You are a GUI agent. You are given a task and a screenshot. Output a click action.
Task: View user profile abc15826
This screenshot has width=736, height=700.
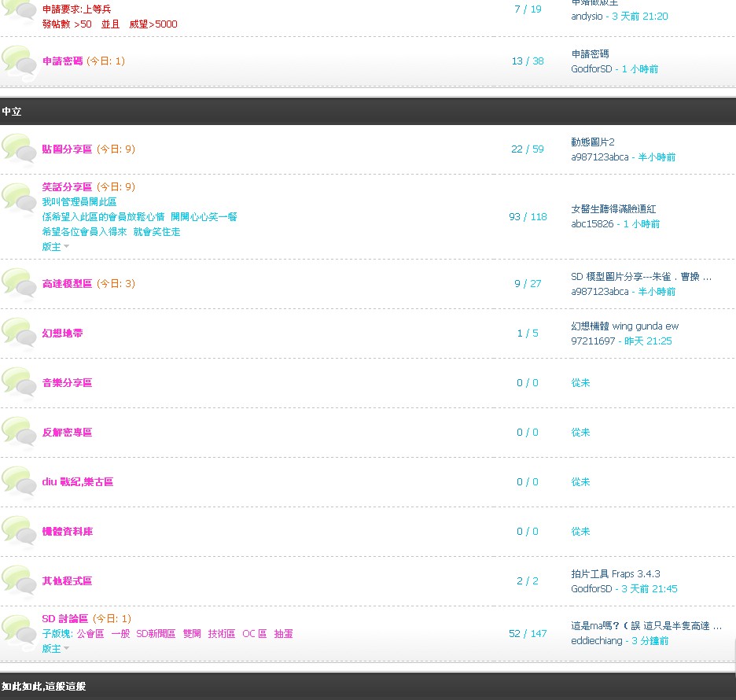click(x=593, y=224)
